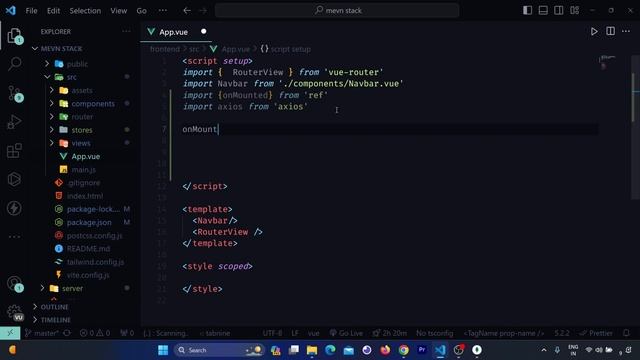
Task: Open Explorer views and more actions ellipsis
Action: pyautogui.click(x=126, y=31)
